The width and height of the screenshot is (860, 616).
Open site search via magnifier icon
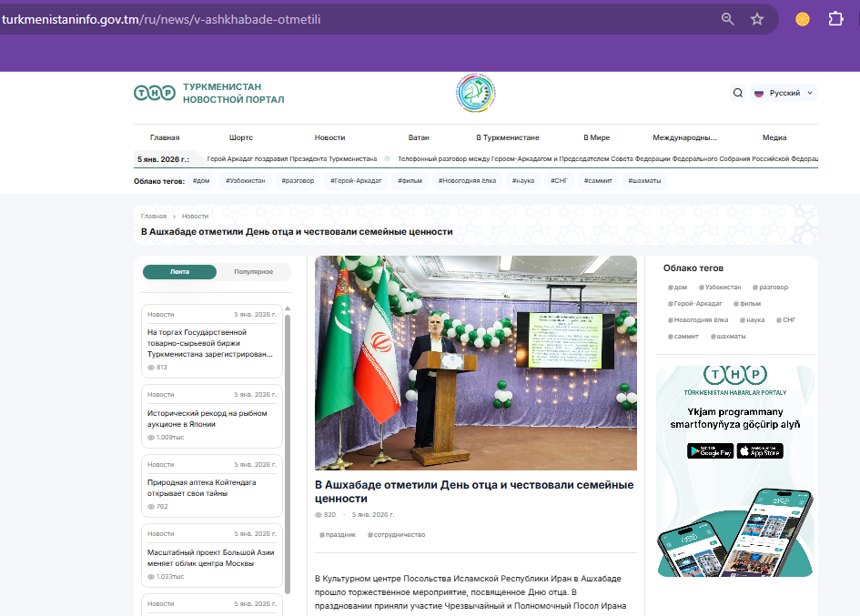[737, 93]
